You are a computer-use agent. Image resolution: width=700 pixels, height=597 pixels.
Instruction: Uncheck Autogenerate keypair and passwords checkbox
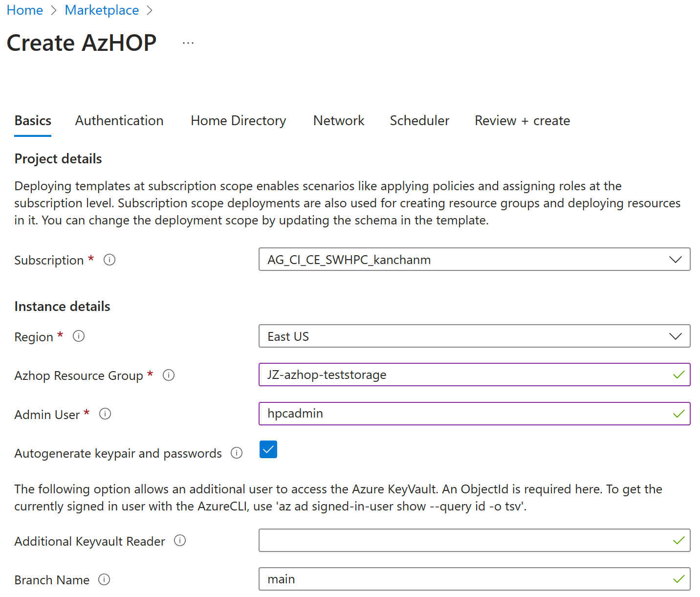tap(268, 449)
